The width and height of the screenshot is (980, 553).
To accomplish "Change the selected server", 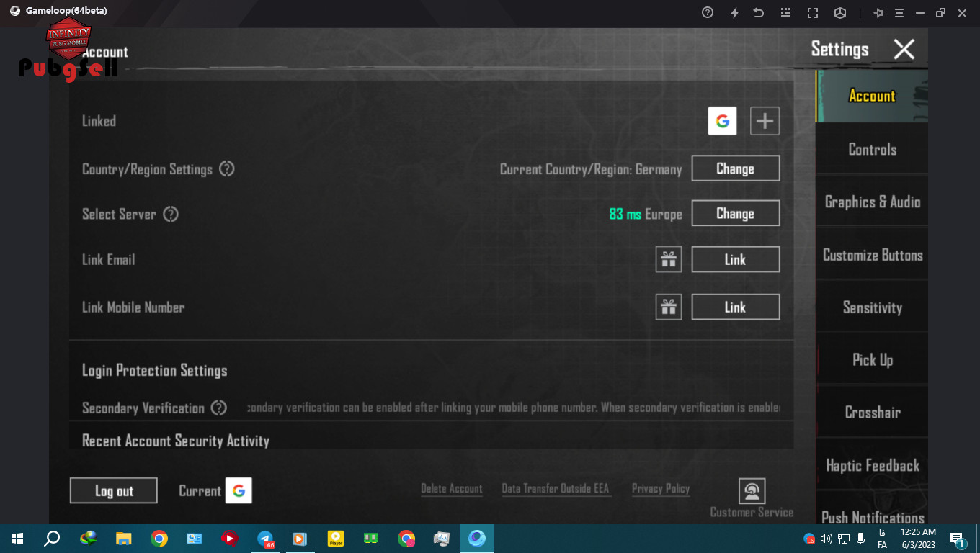I will point(735,213).
